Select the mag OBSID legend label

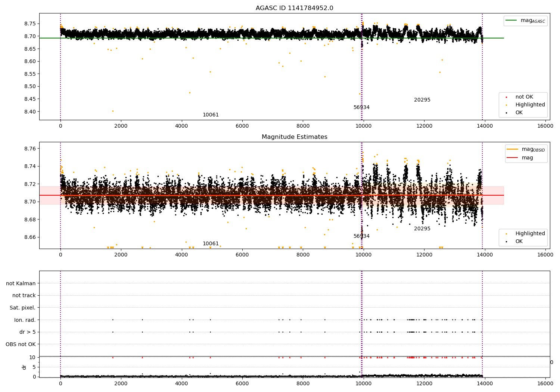tap(533, 149)
